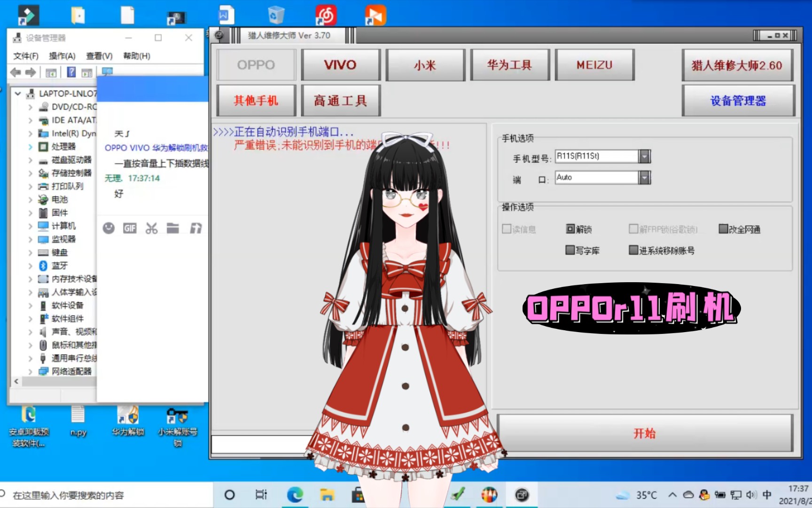
Task: Switch to the 华为工具 tab
Action: 509,65
